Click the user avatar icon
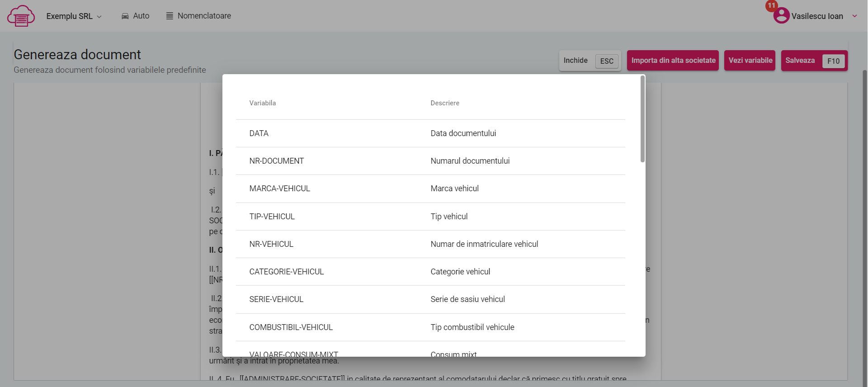The width and height of the screenshot is (868, 387). point(781,16)
